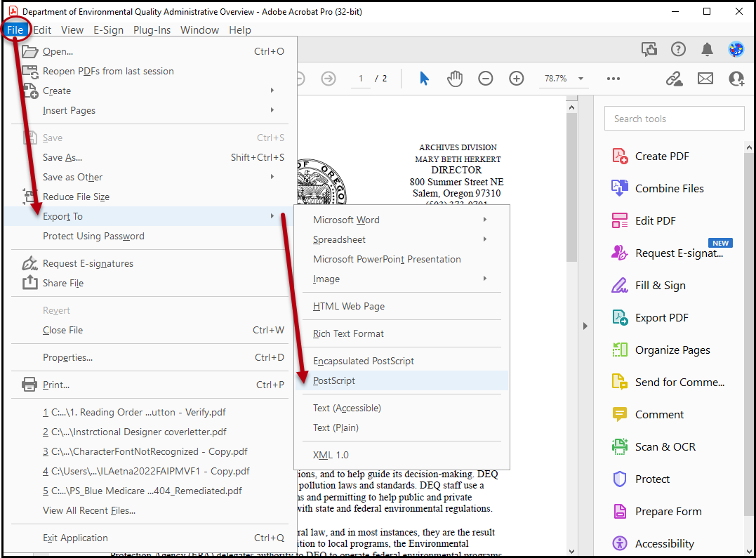The width and height of the screenshot is (756, 558).
Task: Open the Edit menu
Action: click(x=42, y=30)
